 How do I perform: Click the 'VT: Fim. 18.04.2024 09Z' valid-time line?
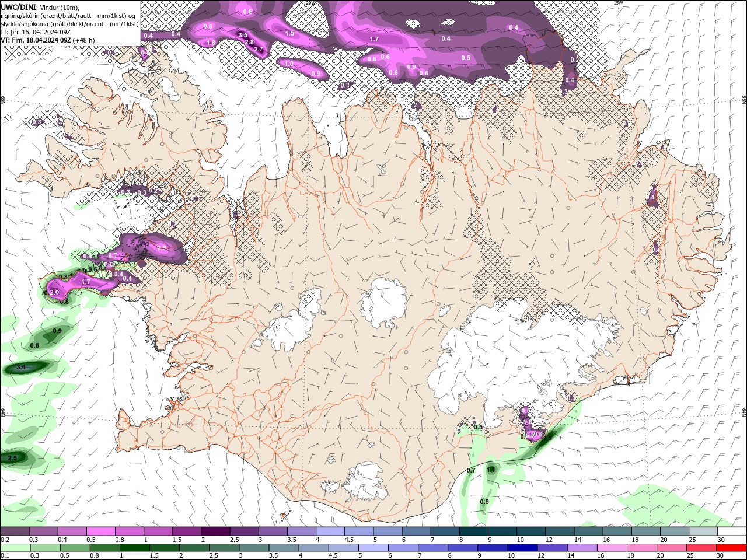36,40
